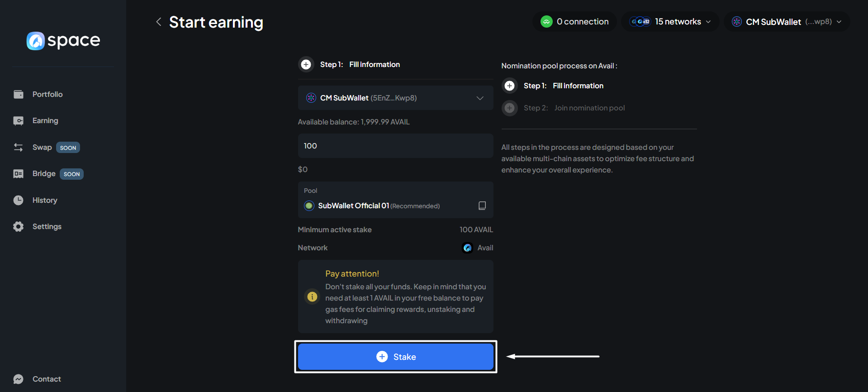
Task: Open the 15 networks dropdown
Action: (x=670, y=22)
